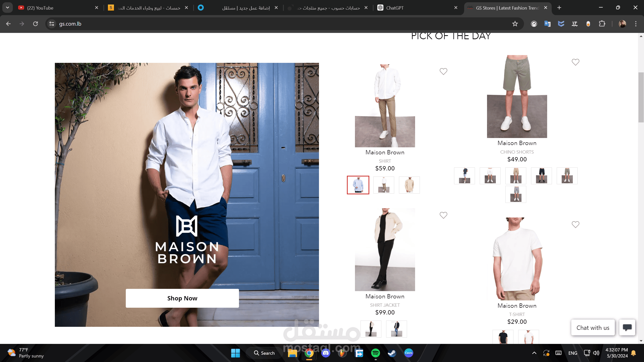
Task: Click the Shop Now button
Action: 182,298
